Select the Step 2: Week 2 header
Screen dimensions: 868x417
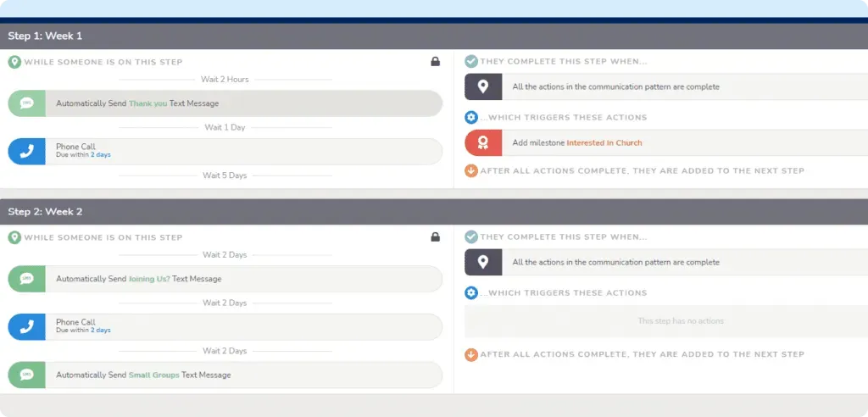45,211
